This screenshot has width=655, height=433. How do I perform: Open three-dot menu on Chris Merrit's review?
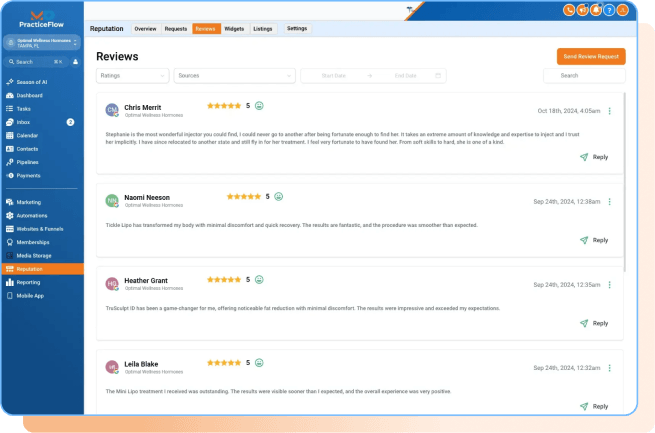tap(610, 111)
